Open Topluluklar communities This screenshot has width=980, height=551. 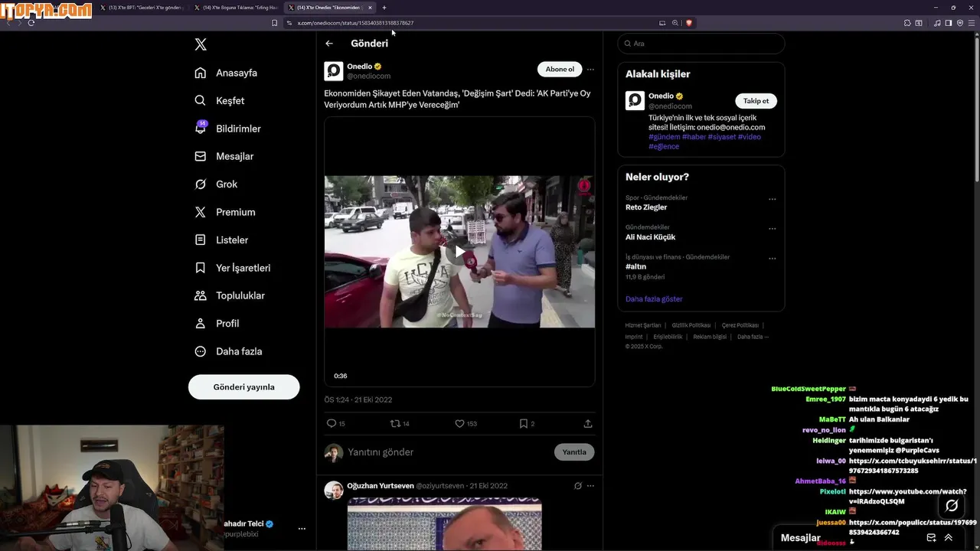click(x=230, y=295)
